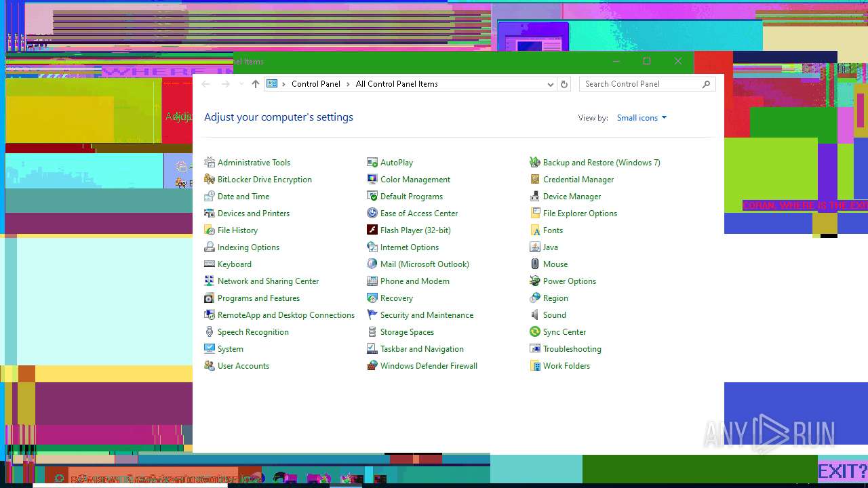The image size is (868, 488).
Task: Open the Recovery icon
Action: (x=372, y=298)
